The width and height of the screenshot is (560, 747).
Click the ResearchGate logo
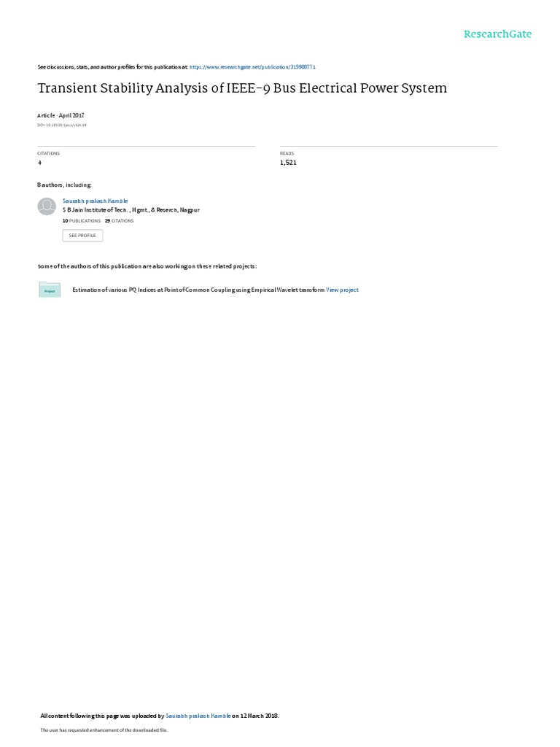pyautogui.click(x=497, y=34)
